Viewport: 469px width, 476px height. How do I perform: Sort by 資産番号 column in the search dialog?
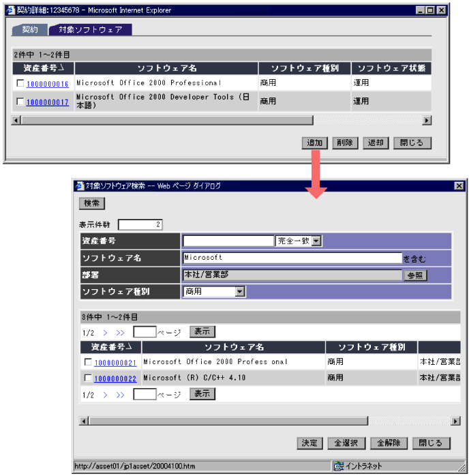click(x=111, y=347)
